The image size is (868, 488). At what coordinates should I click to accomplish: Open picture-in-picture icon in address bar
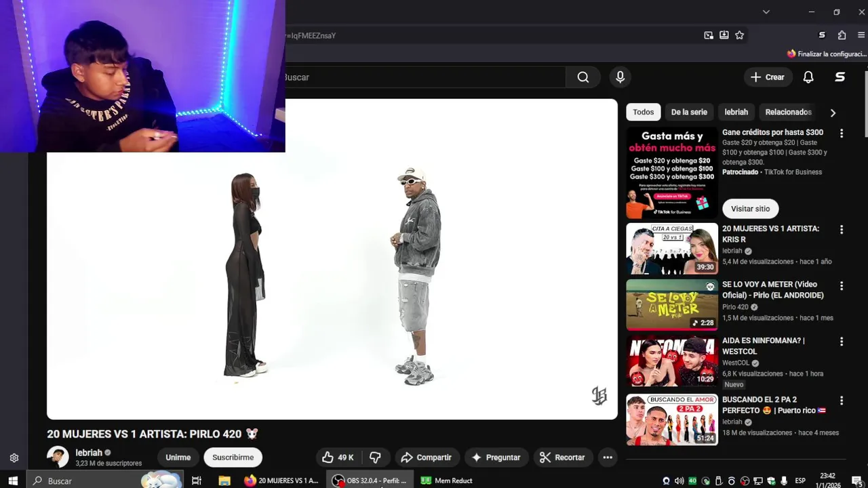709,35
